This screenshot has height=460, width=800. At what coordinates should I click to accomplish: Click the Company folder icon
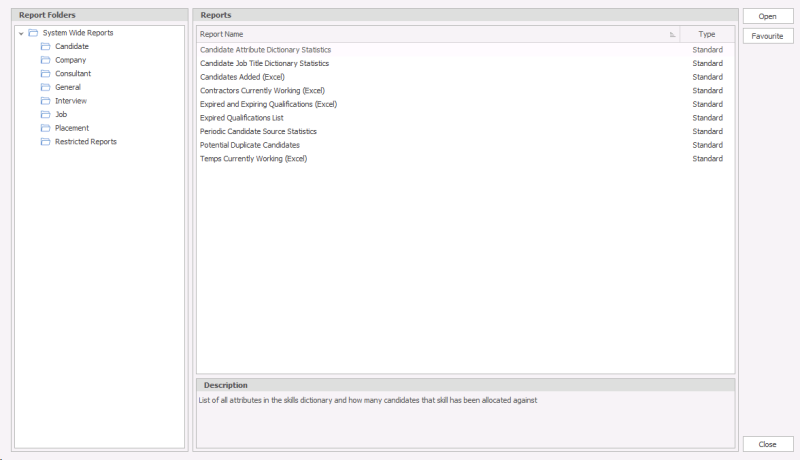pos(45,60)
